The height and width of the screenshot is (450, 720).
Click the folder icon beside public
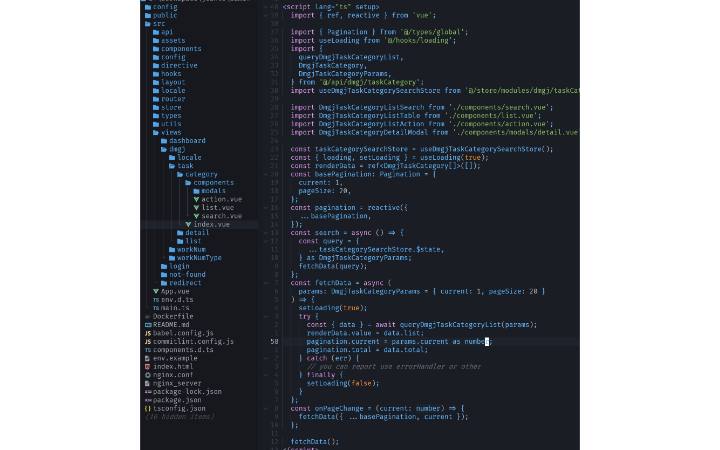[148, 15]
